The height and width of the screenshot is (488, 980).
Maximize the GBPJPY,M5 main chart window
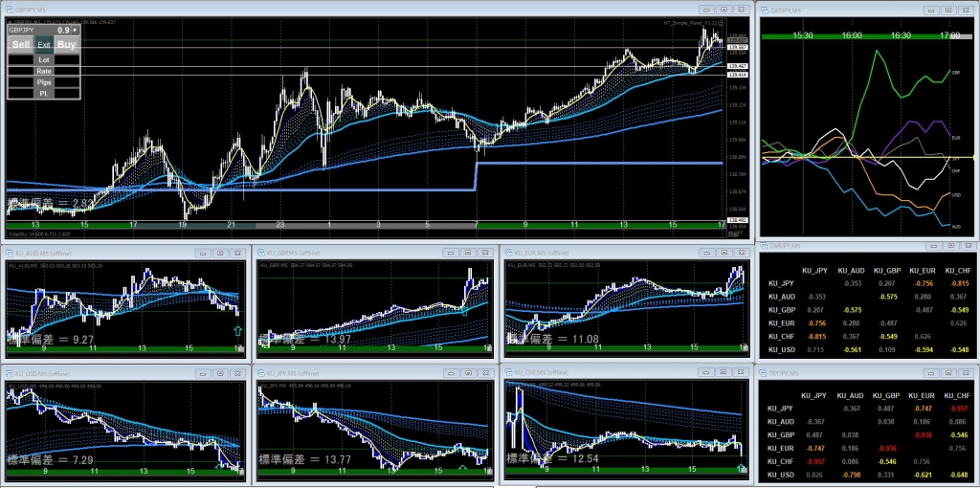point(722,9)
